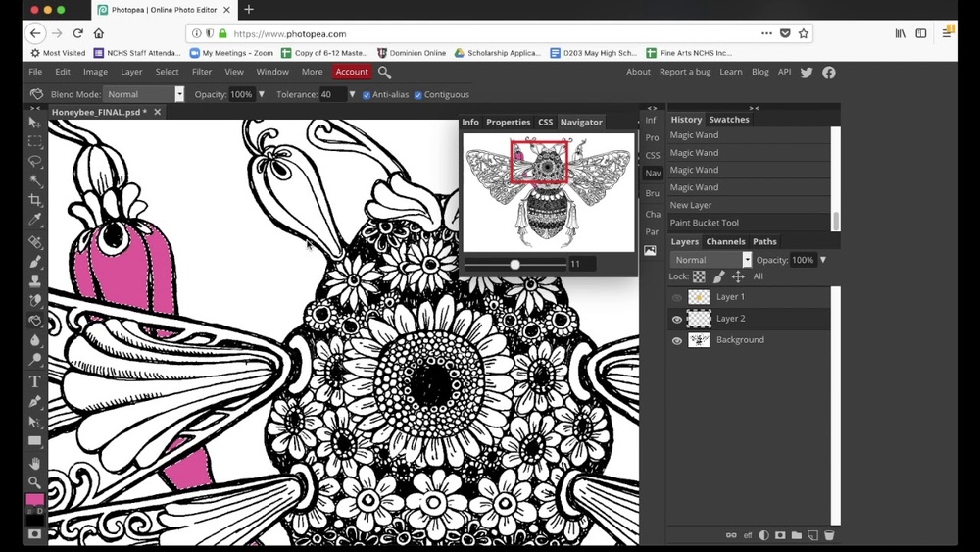
Task: Select the Eraser tool
Action: 34,301
